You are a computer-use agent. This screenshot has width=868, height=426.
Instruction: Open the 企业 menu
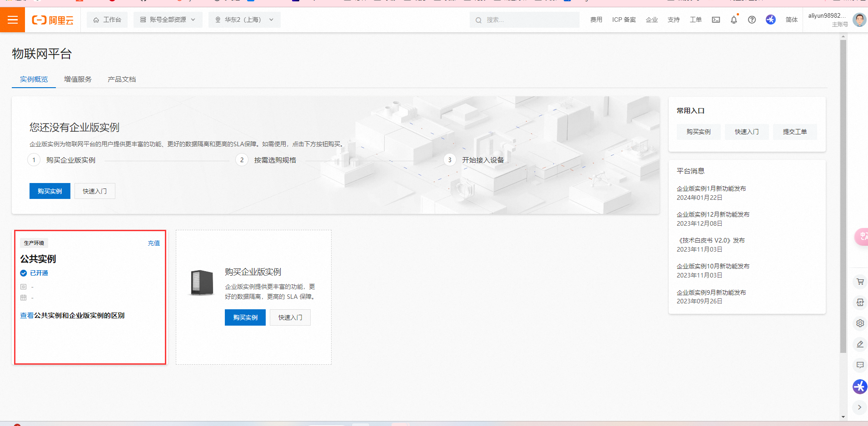coord(652,20)
